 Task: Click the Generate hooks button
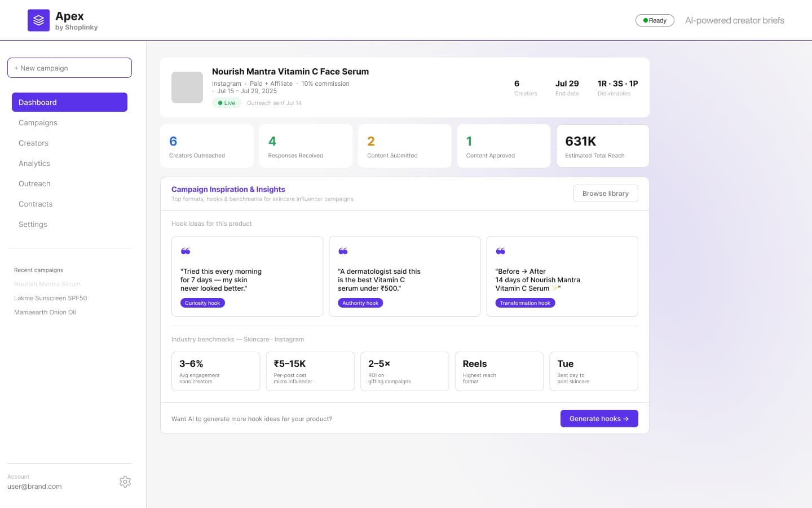point(599,418)
